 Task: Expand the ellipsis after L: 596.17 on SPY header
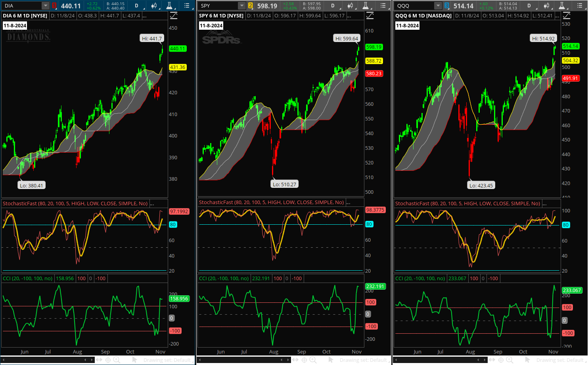349,16
